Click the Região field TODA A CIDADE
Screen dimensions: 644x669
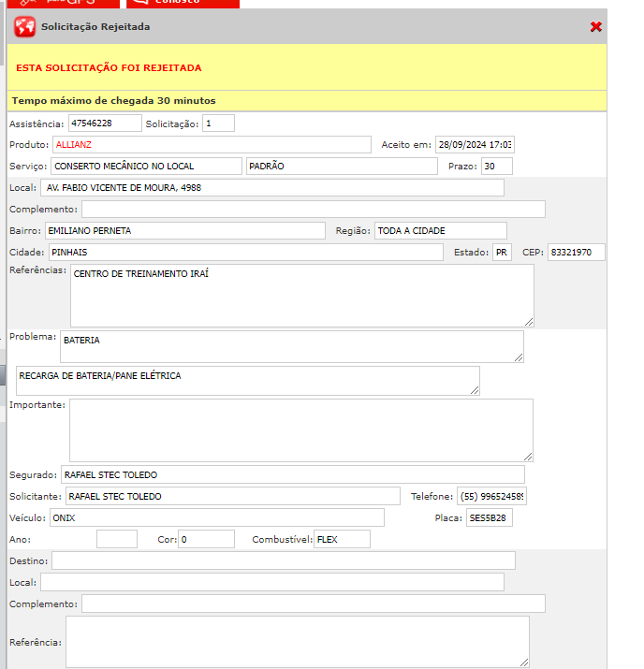[x=440, y=231]
